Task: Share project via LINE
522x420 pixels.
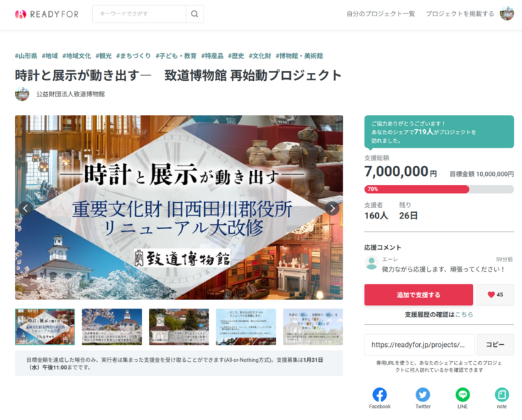Action: pos(462,395)
